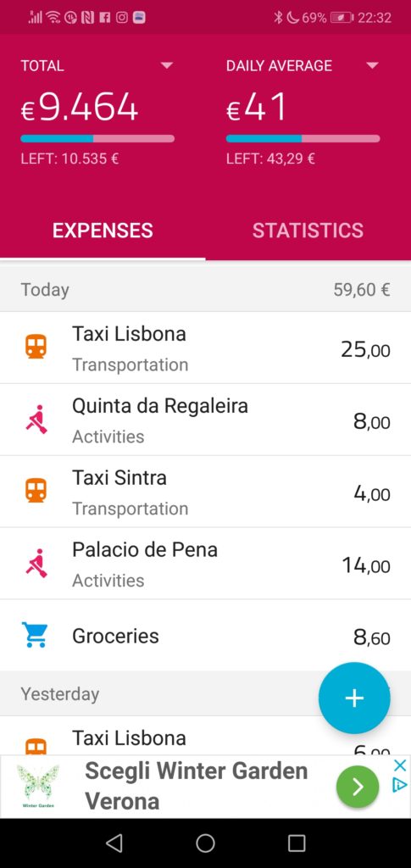This screenshot has width=411, height=868.
Task: Tap the green arrow on the Winter Garden ad
Action: pyautogui.click(x=358, y=786)
